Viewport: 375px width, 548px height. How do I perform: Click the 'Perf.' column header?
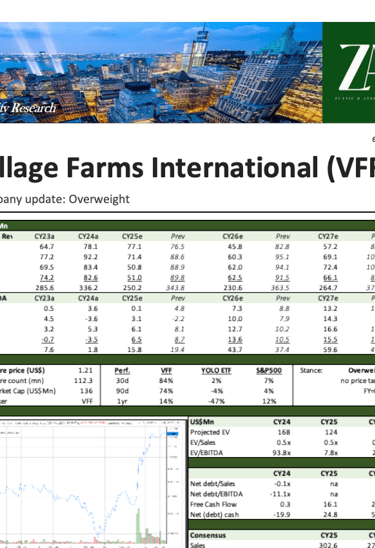tap(122, 370)
